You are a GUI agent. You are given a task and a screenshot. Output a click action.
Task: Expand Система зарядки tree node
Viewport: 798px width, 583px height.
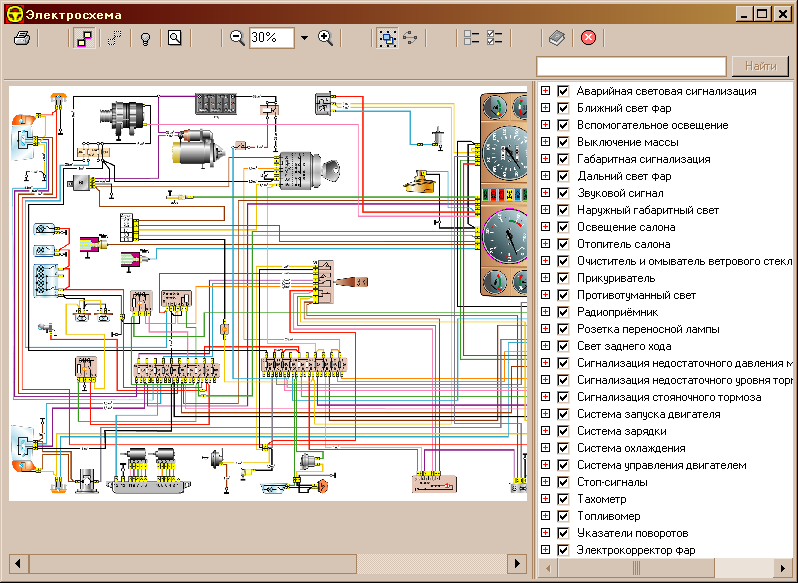coord(545,431)
